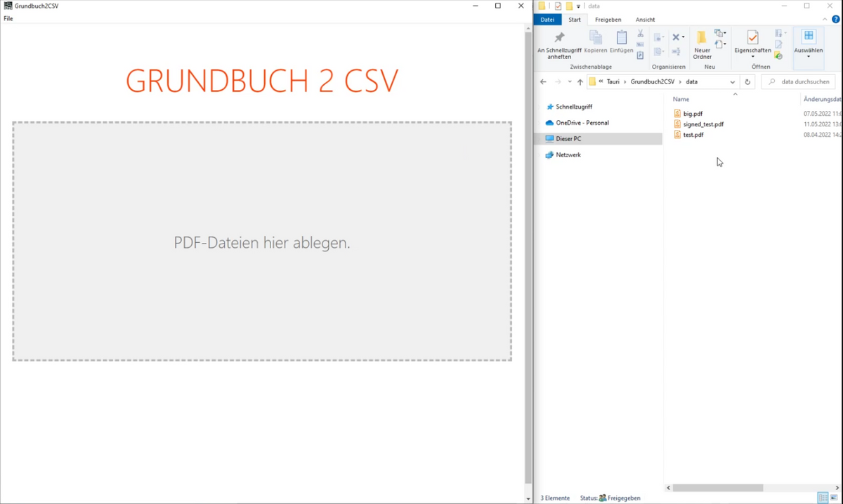Select OneDrive - Personal in navigation pane
Image resolution: width=843 pixels, height=504 pixels.
(x=582, y=123)
